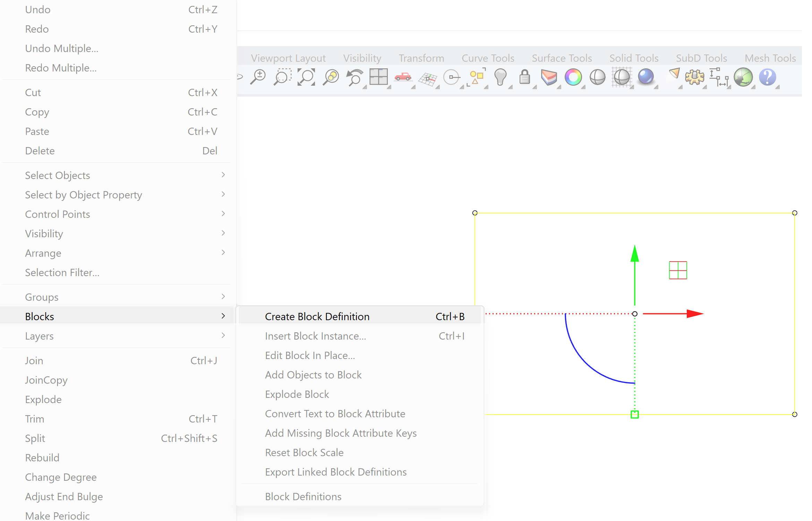Choose Create Block Definition
Screen dimensions: 812x521
(x=317, y=316)
